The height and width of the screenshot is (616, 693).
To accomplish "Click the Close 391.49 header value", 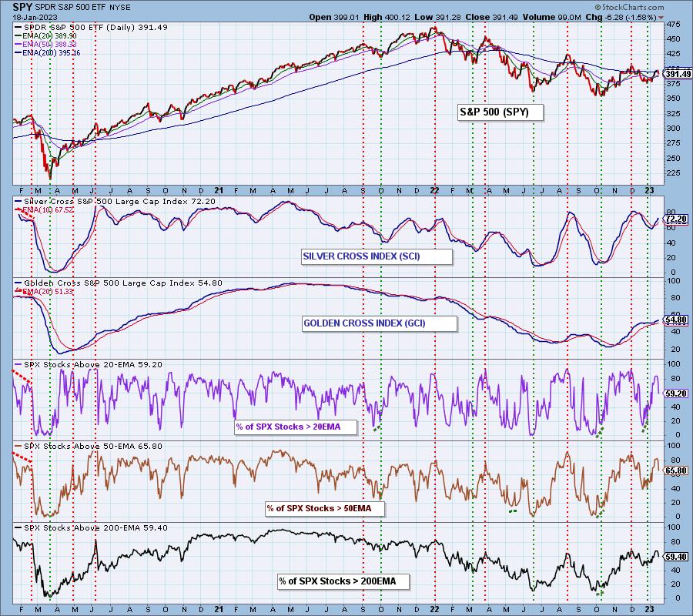I will [492, 17].
